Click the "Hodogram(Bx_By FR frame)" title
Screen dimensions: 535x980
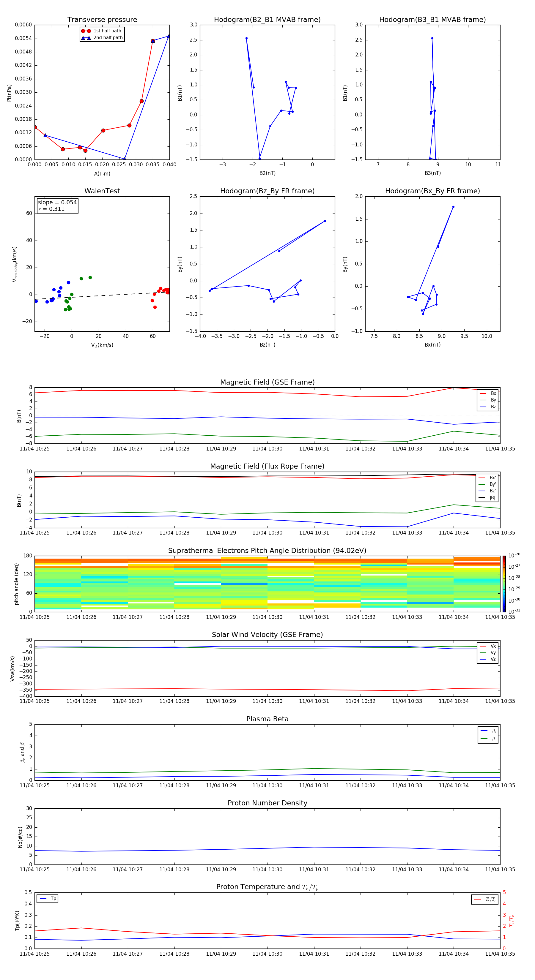[x=432, y=191]
